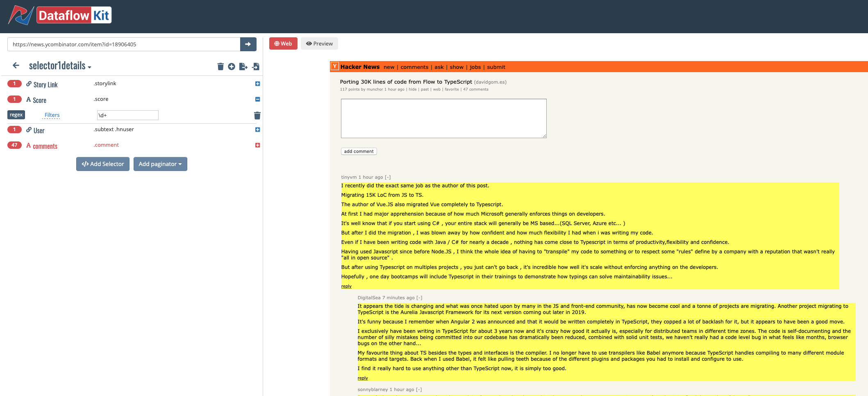Open the munchor user profile link
This screenshot has height=396, width=868.
[x=375, y=89]
